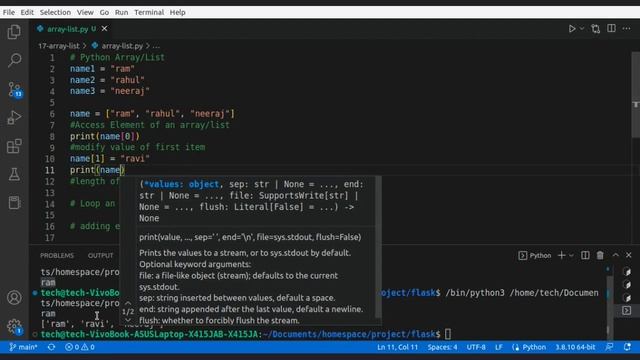
Task: Open the Help menu
Action: coord(178,12)
